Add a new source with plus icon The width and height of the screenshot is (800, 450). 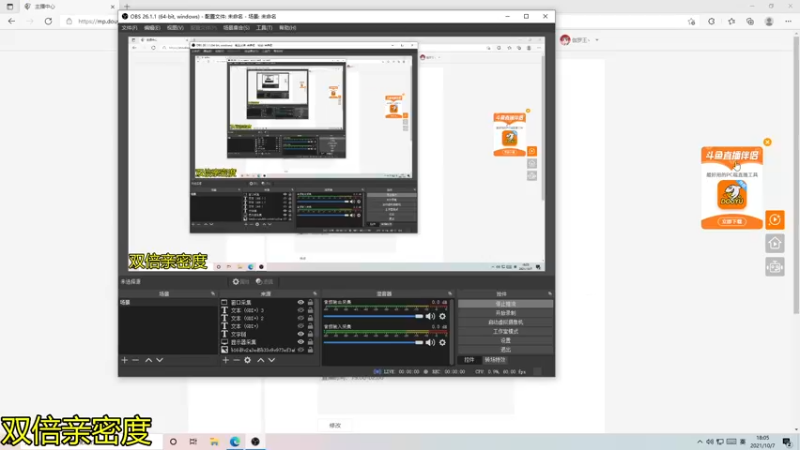pos(226,360)
